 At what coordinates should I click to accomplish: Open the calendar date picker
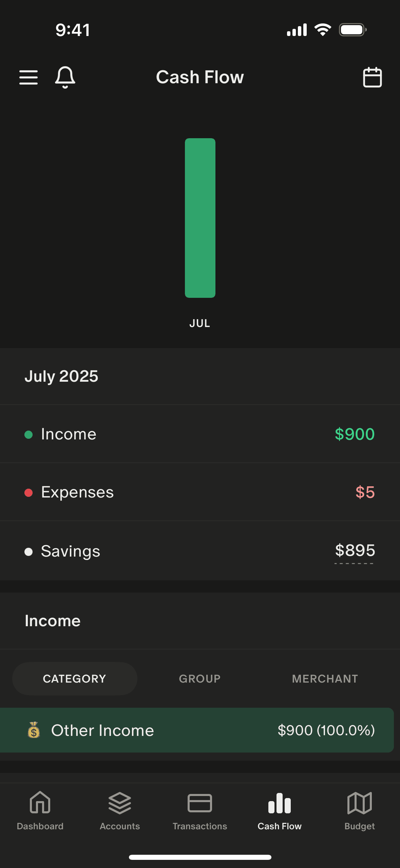[372, 77]
